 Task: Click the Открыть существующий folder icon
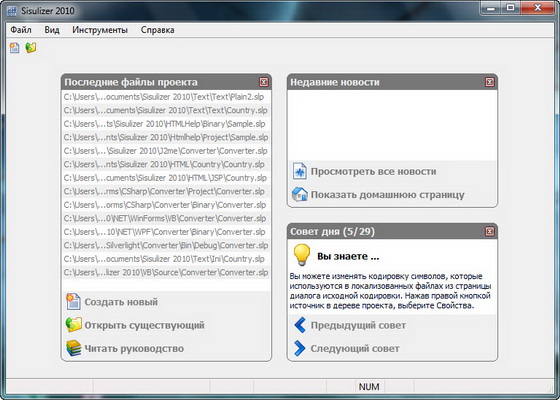tap(74, 325)
